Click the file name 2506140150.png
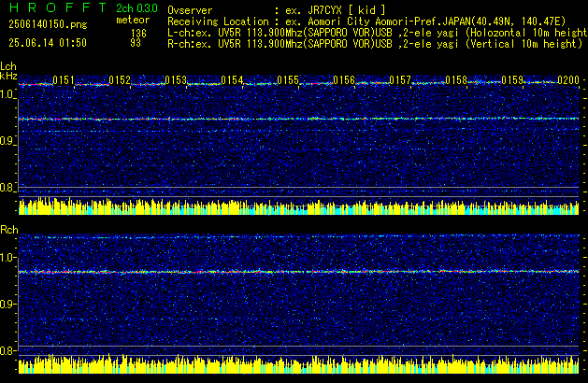 (x=48, y=24)
